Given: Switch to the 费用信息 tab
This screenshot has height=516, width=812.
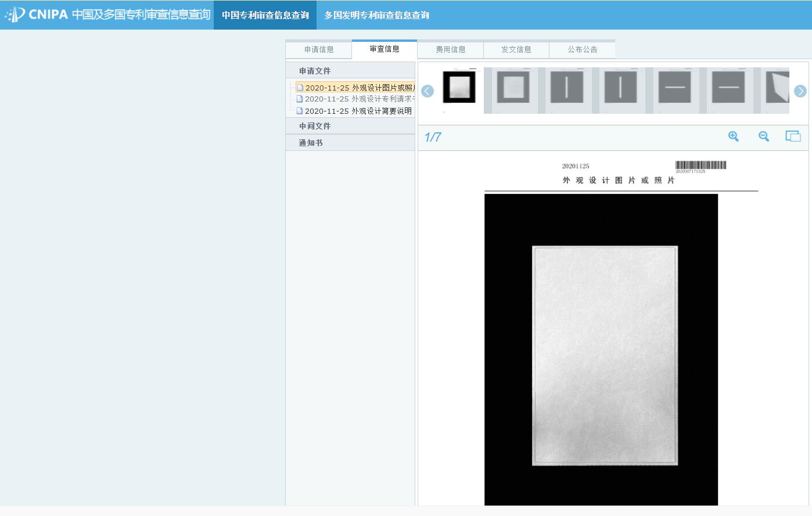Looking at the screenshot, I should 451,50.
